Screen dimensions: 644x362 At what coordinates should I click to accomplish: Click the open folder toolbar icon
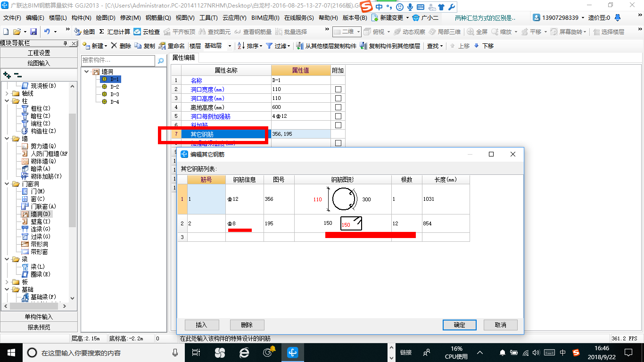(17, 32)
